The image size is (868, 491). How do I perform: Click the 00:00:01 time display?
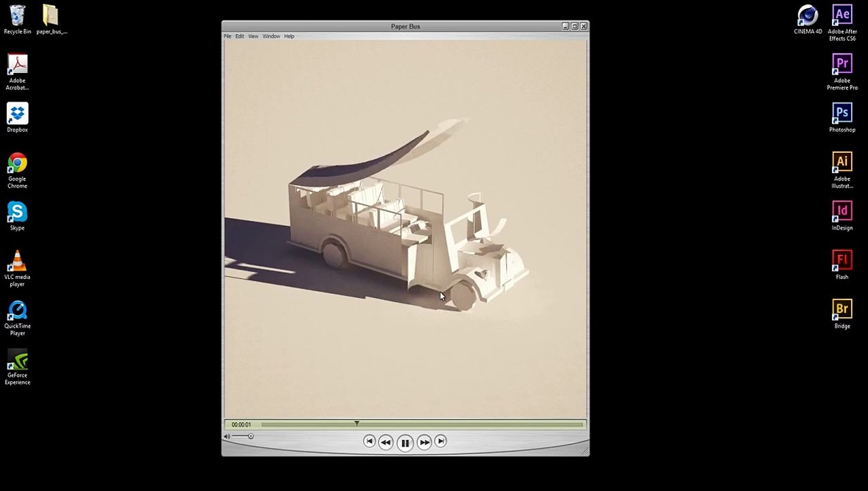(241, 425)
